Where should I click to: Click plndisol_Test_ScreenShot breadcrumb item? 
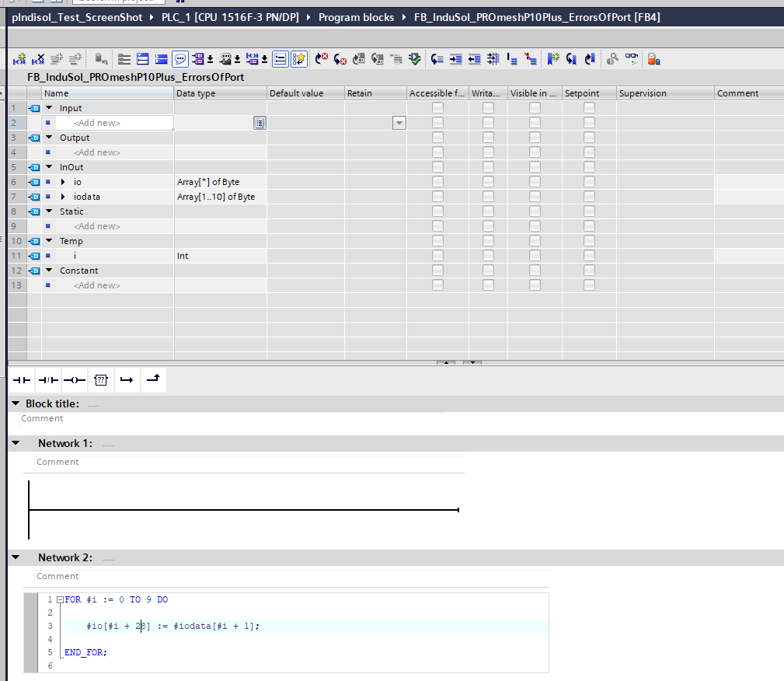[77, 18]
